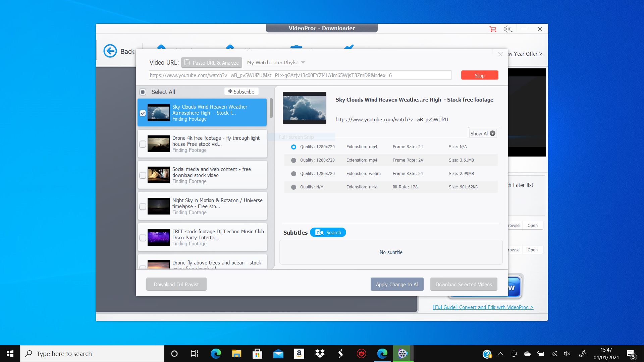Click the Apply Change to All button

397,284
